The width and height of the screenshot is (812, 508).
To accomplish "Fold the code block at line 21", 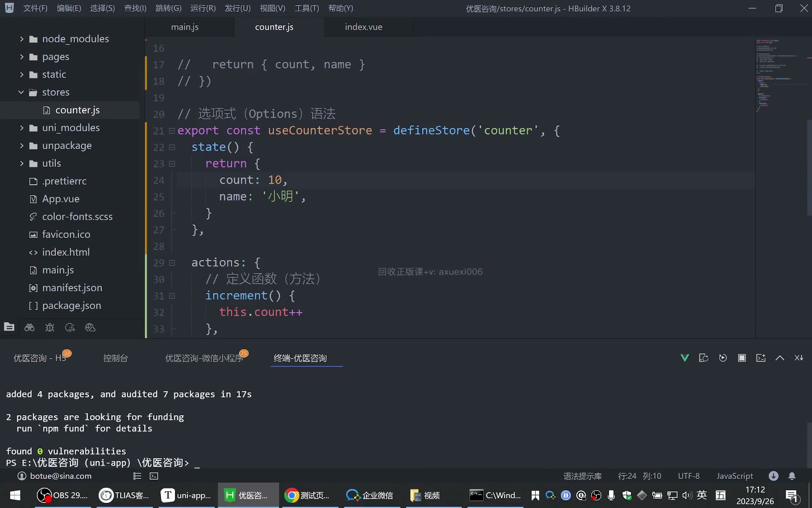I will click(x=172, y=131).
